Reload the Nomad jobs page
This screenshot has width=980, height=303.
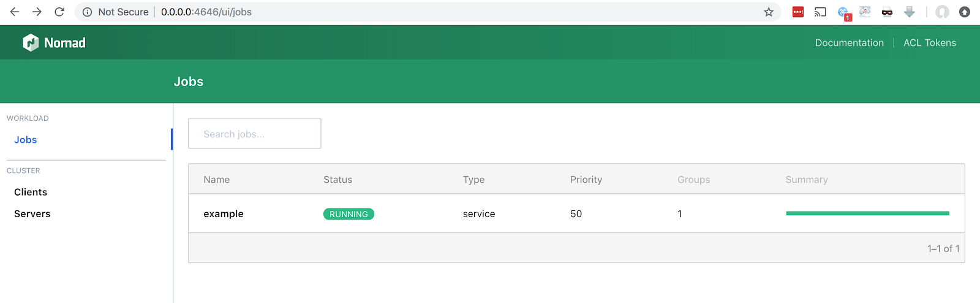coord(59,12)
